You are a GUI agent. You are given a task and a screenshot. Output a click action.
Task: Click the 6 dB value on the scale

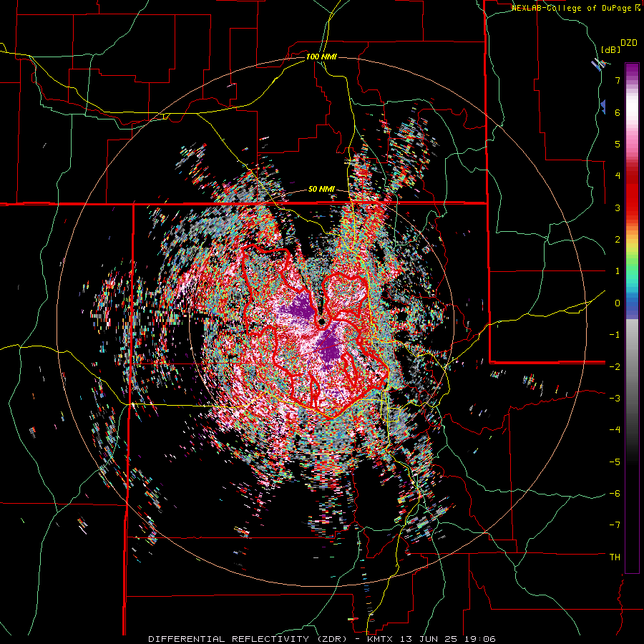click(x=618, y=112)
